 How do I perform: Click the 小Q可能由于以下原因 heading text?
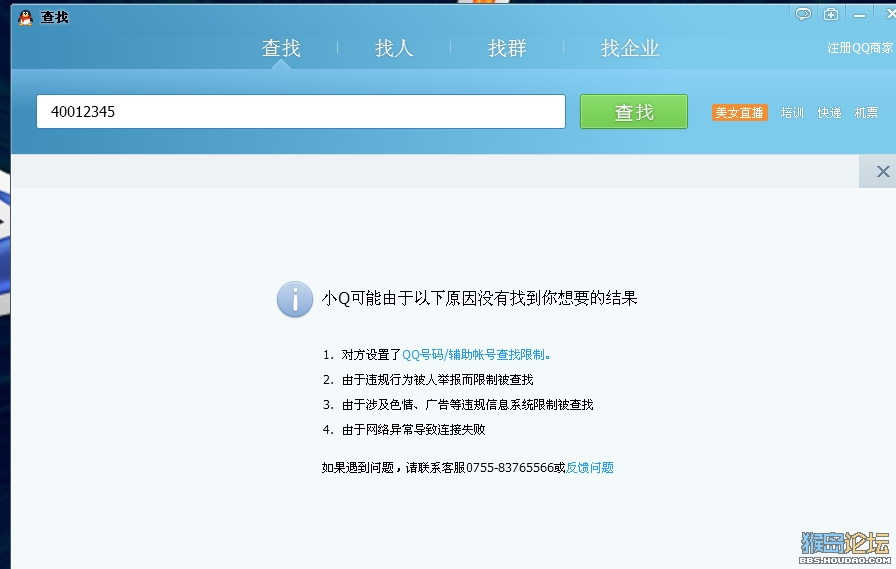(479, 298)
